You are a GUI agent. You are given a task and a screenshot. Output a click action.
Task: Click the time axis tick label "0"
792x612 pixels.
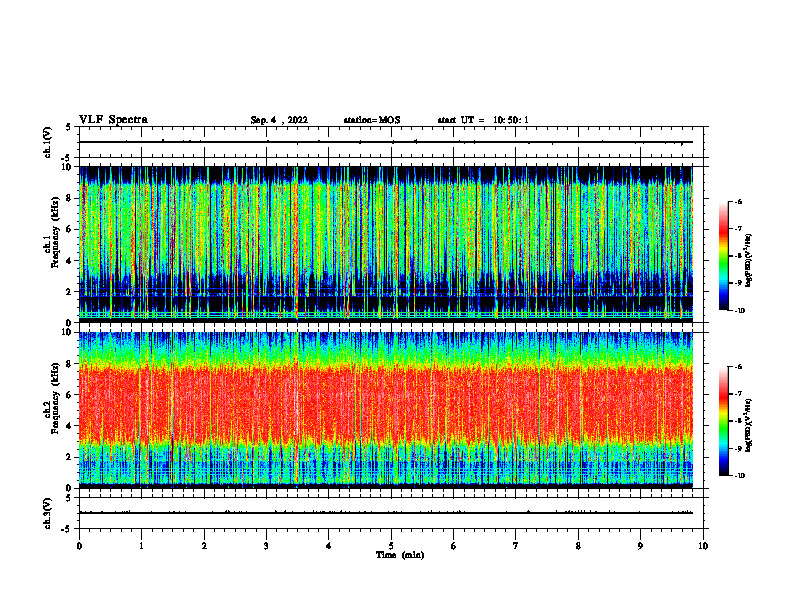[79, 546]
